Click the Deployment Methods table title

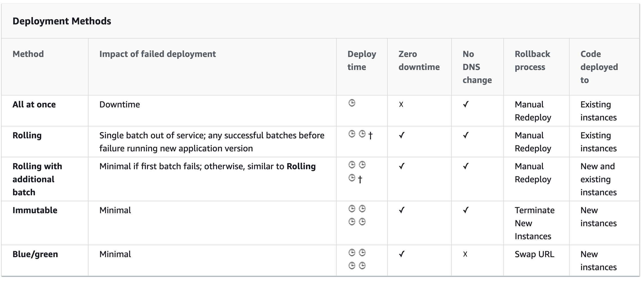coord(62,21)
